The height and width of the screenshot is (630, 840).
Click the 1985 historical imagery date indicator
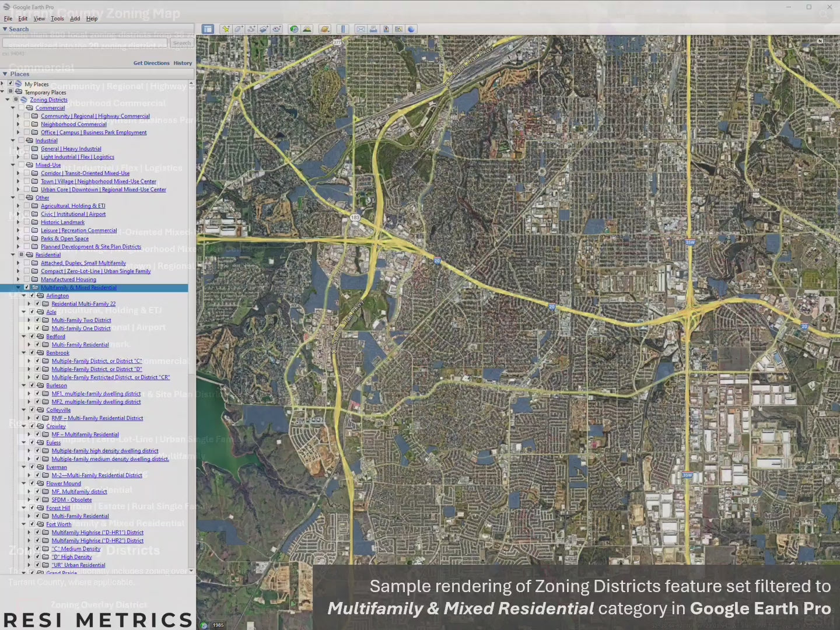[218, 625]
